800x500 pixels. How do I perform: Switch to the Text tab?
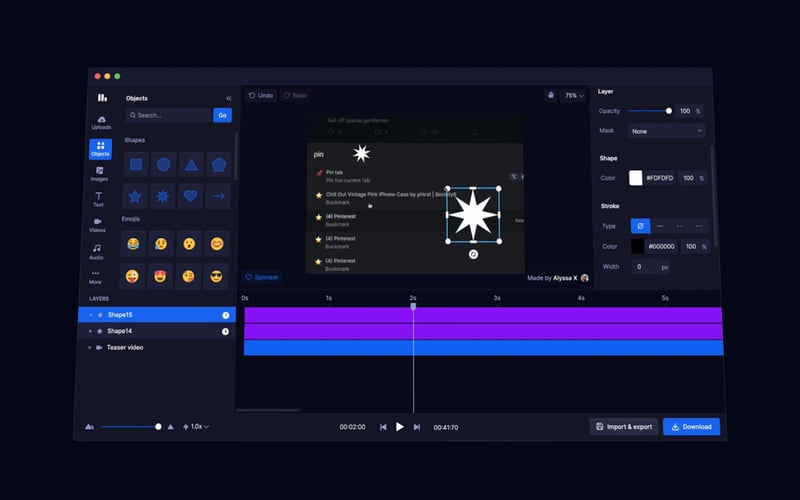pos(98,199)
